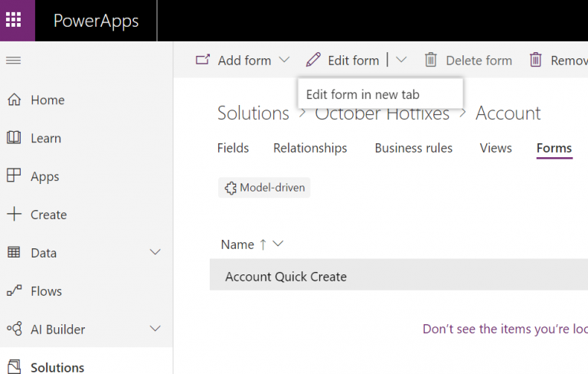Viewport: 588px width, 374px height.
Task: Click the Learn book icon
Action: point(14,137)
